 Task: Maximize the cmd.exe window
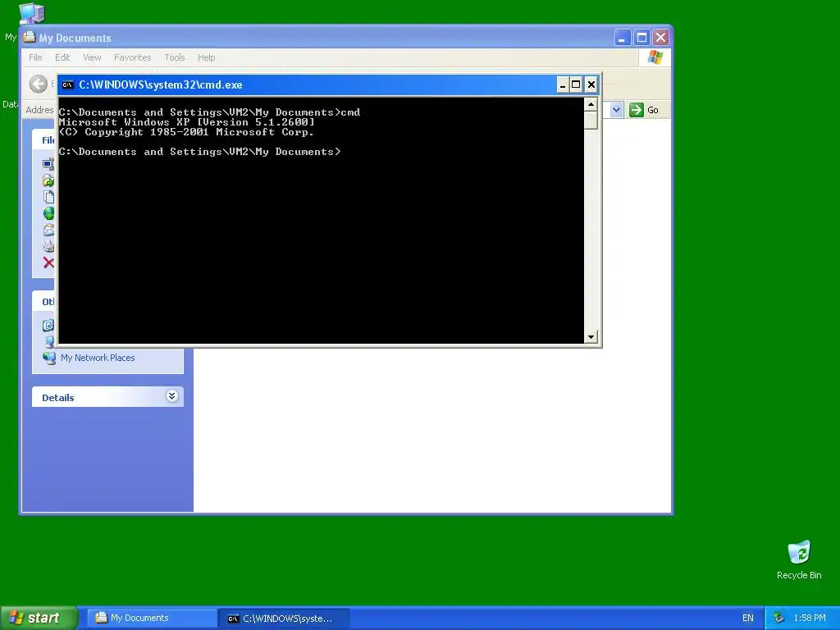pos(576,84)
